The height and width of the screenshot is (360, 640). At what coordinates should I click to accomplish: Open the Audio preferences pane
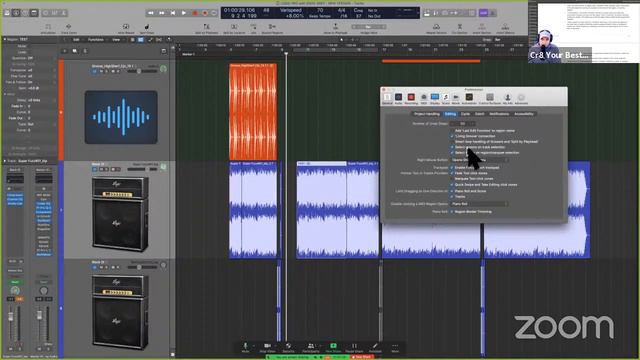(398, 98)
